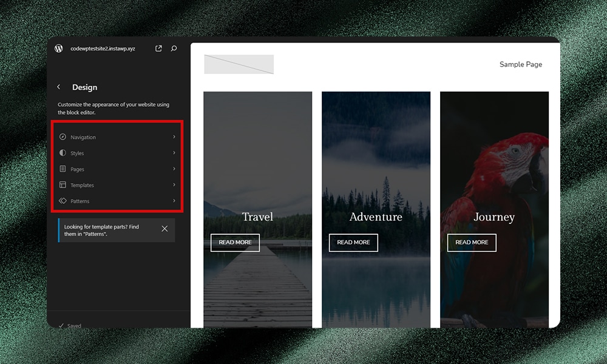This screenshot has width=607, height=364.
Task: Go back using the Design back arrow
Action: coord(59,87)
